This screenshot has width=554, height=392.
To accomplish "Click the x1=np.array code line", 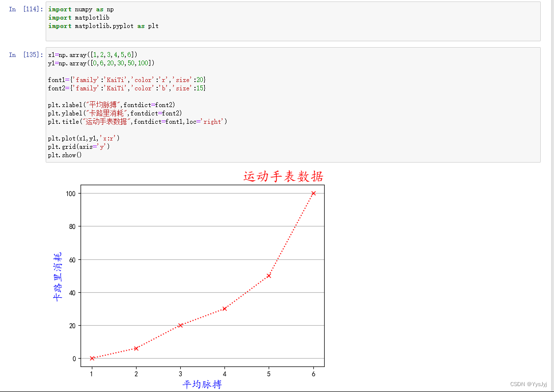I will (92, 55).
